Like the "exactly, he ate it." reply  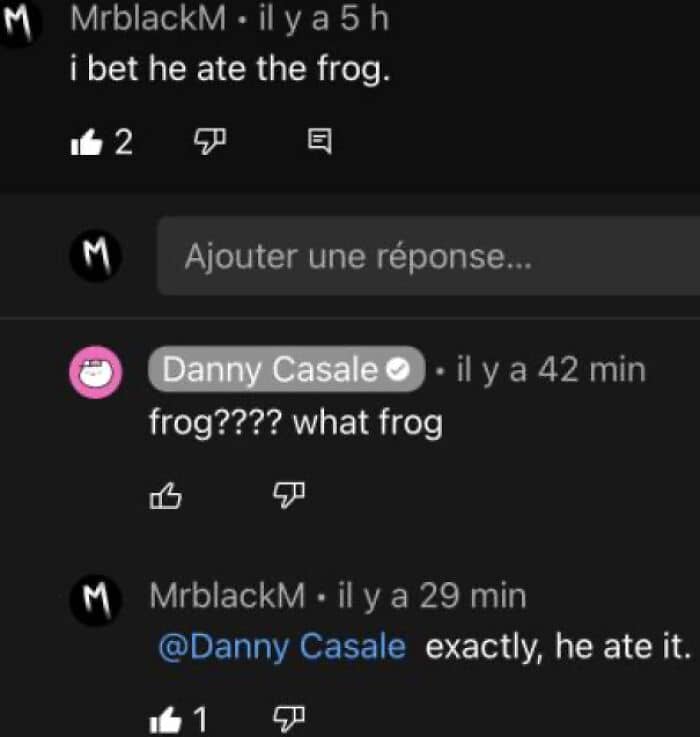164,718
